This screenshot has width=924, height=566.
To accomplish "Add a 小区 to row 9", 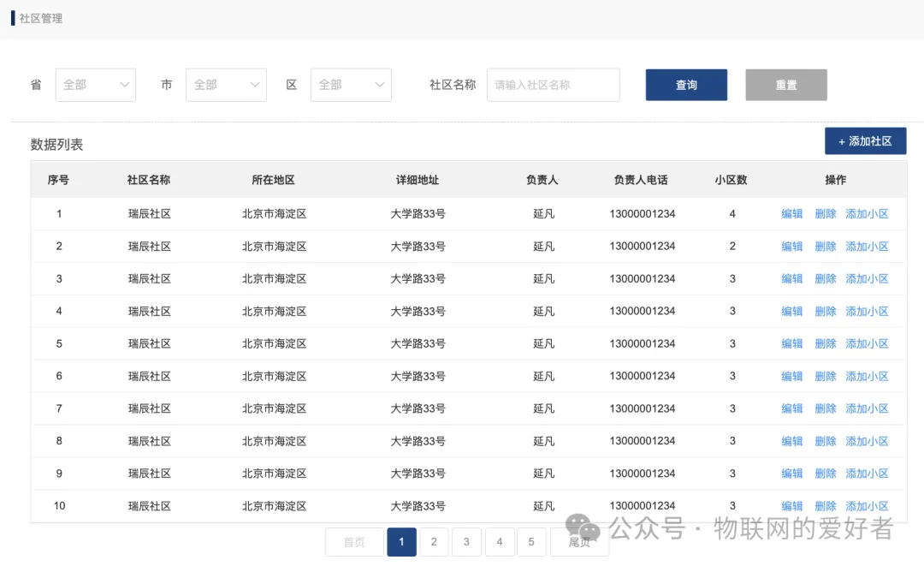I will tap(867, 474).
